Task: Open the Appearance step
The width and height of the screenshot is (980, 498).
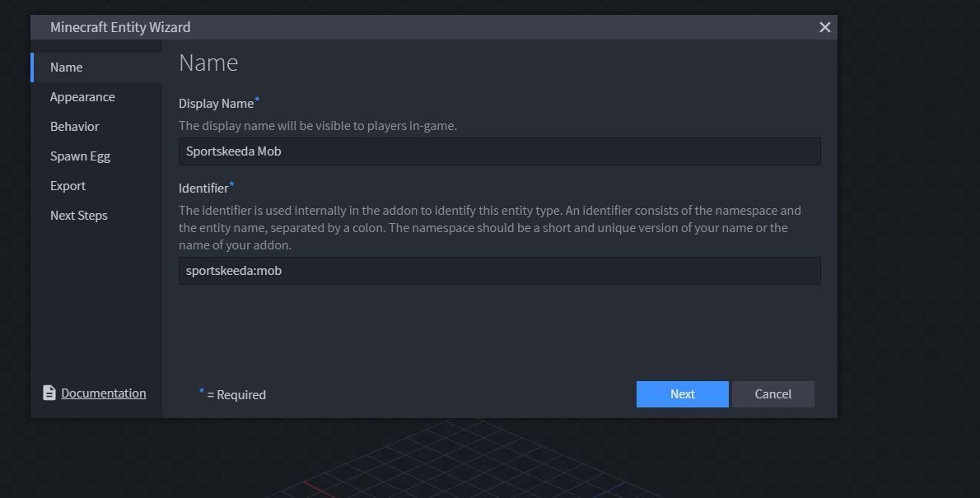Action: click(82, 96)
